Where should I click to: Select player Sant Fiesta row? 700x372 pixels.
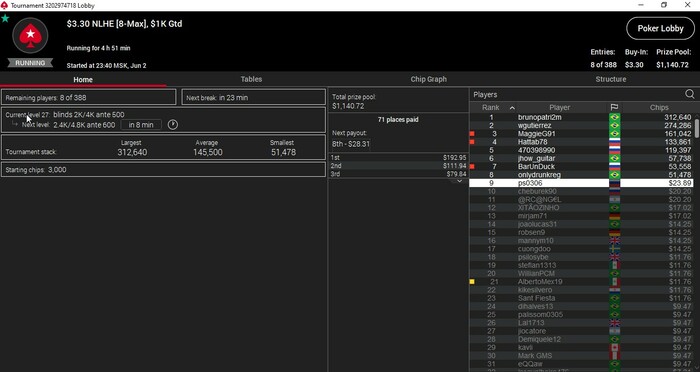pos(581,298)
